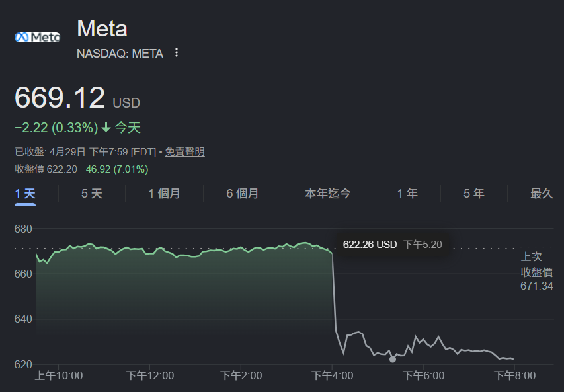Screen dimensions: 564x392
Task: Select the 5 年 tab
Action: click(x=473, y=194)
